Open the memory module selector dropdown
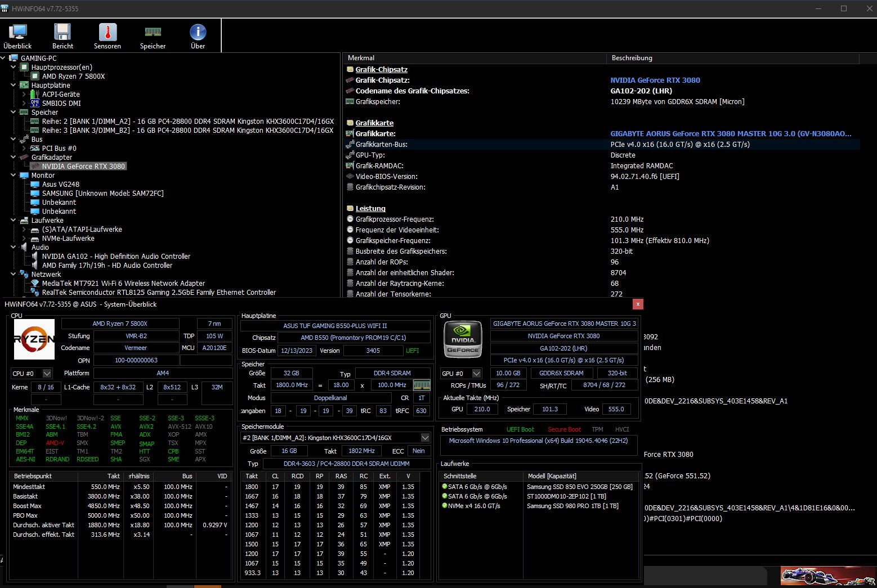This screenshot has height=588, width=877. 426,438
